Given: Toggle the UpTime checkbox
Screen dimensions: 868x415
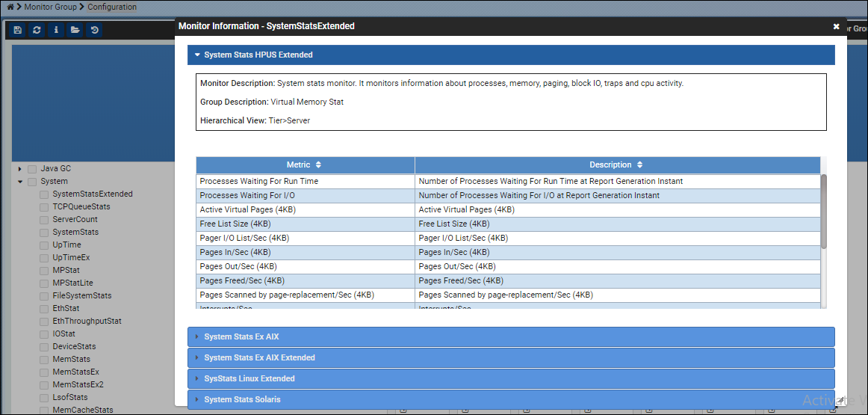Looking at the screenshot, I should pos(44,245).
